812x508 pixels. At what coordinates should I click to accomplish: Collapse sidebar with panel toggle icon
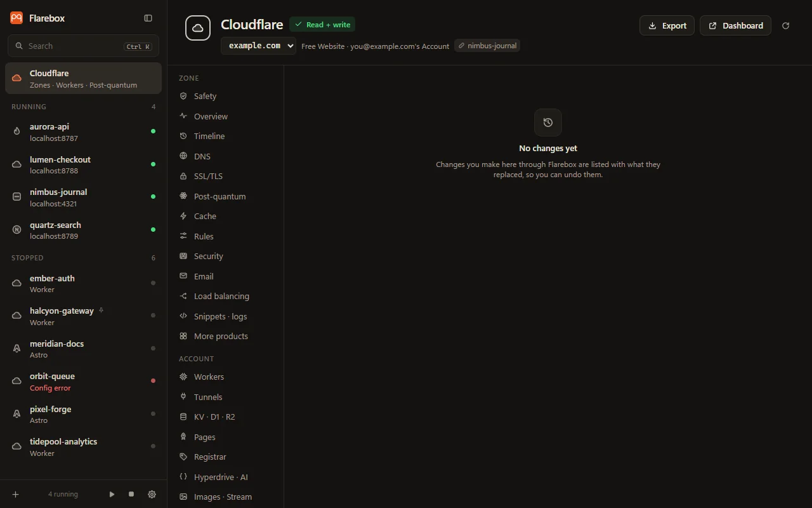point(148,18)
